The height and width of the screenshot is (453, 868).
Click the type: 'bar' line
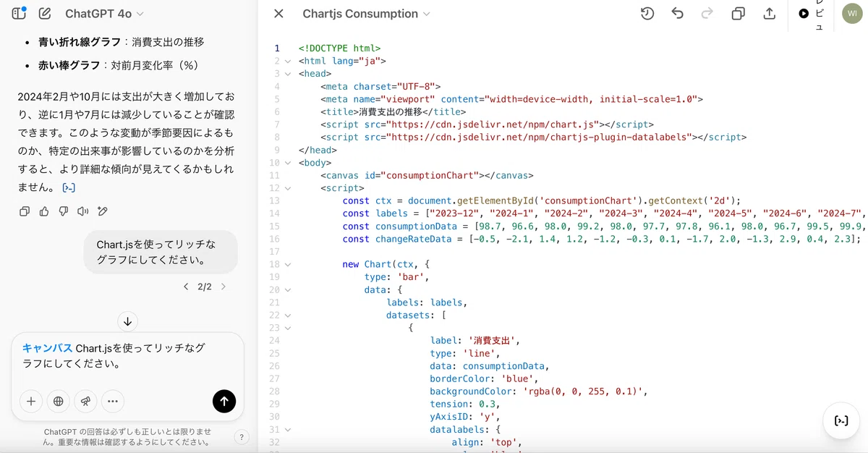point(397,277)
